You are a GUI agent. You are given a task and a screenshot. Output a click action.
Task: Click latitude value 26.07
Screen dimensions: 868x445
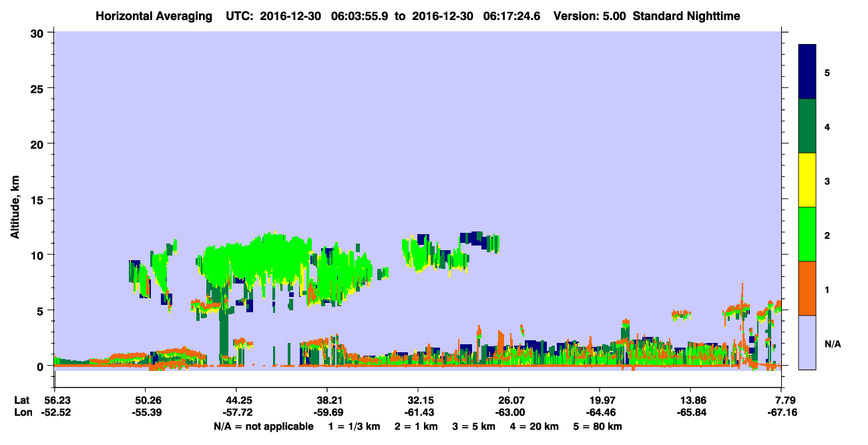tap(509, 400)
